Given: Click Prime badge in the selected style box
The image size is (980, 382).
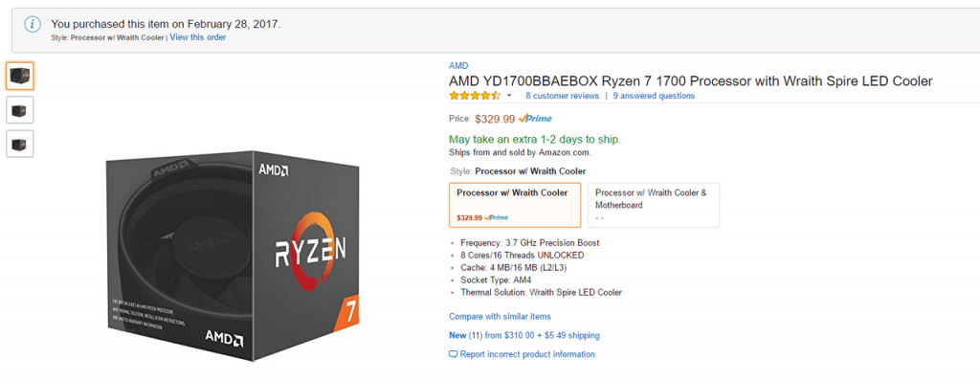Looking at the screenshot, I should click(497, 217).
